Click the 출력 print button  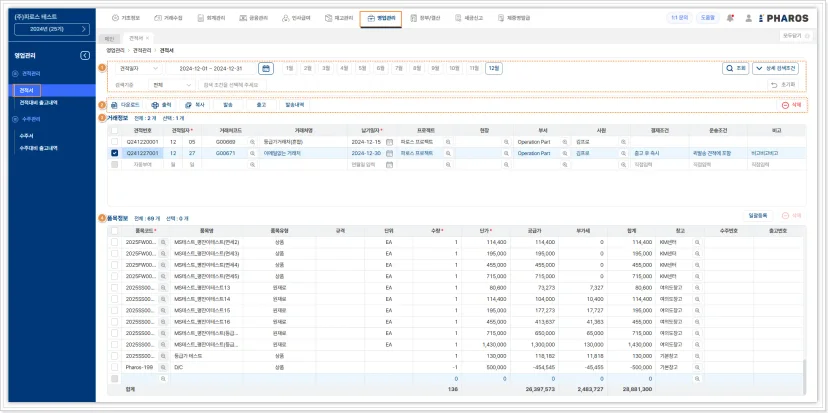pyautogui.click(x=161, y=105)
